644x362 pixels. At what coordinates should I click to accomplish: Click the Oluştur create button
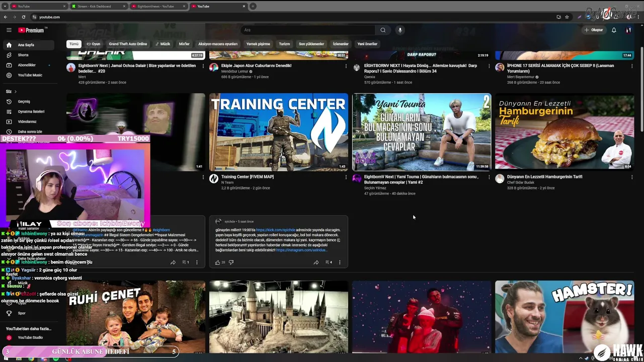pyautogui.click(x=594, y=30)
